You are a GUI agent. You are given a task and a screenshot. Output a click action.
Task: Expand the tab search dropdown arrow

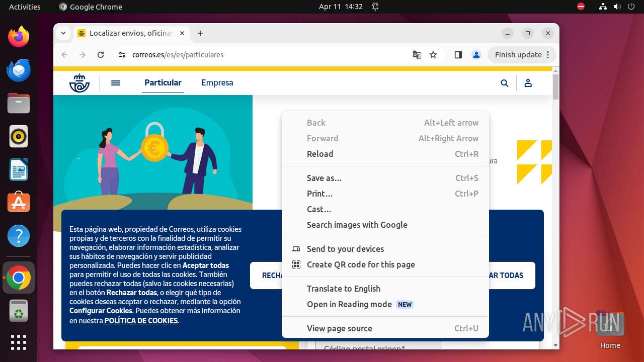(63, 33)
